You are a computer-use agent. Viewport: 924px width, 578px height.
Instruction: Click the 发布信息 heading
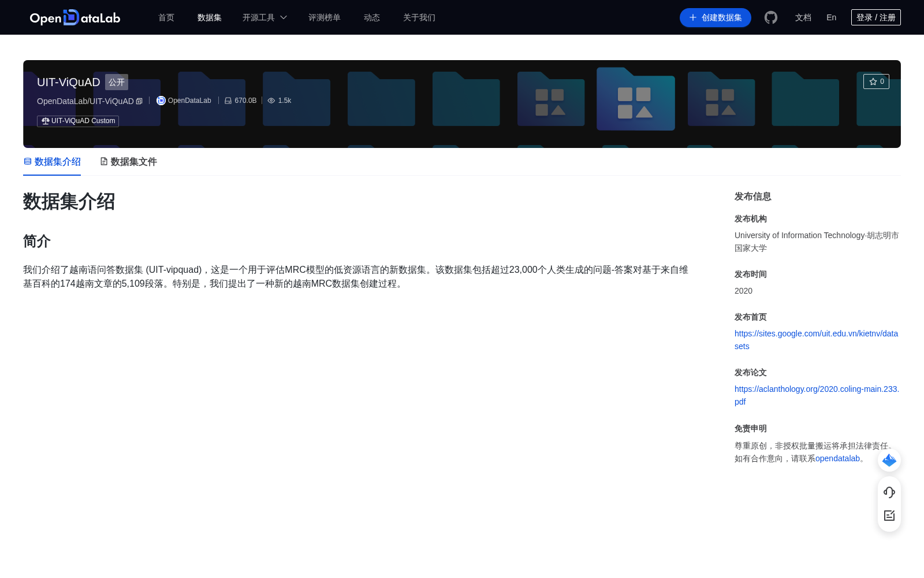tap(753, 197)
